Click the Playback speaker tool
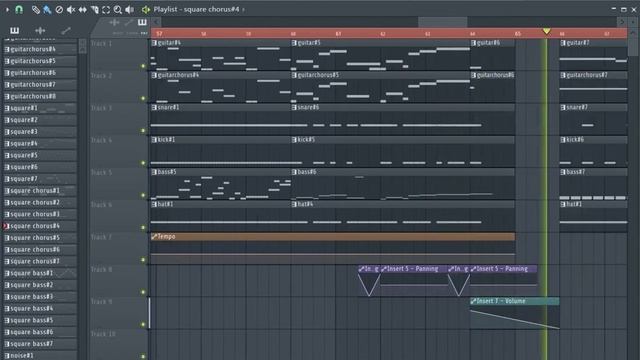The height and width of the screenshot is (360, 640). 130,9
